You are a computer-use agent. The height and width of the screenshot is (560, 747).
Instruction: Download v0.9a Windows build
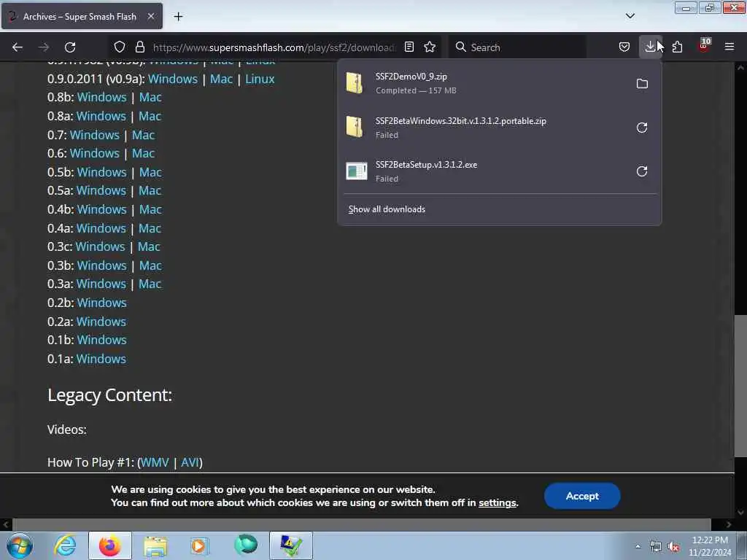(x=172, y=79)
